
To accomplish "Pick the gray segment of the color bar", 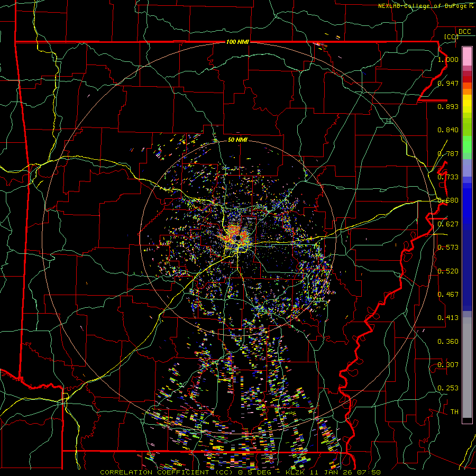I will click(467, 368).
